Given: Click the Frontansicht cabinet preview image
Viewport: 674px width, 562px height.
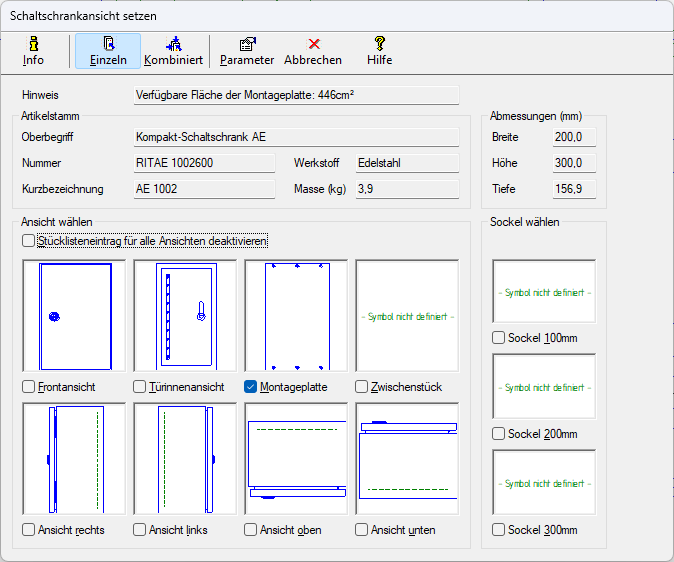Looking at the screenshot, I should click(x=74, y=316).
